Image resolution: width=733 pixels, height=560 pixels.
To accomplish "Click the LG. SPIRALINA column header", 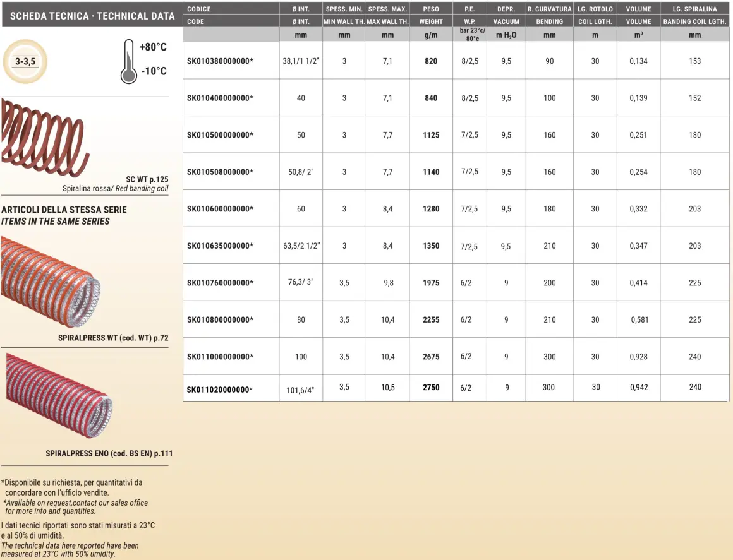I will coord(694,9).
